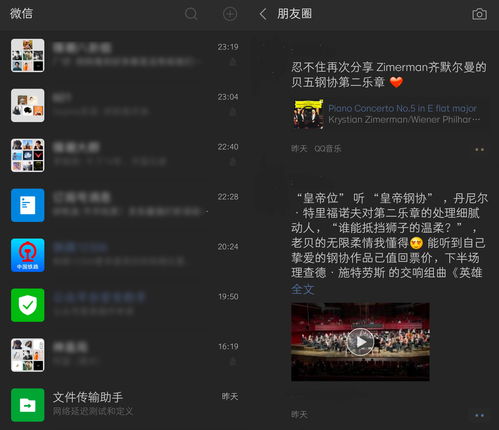
Task: Tap the Zimerman album cover thumbnail
Action: point(308,114)
